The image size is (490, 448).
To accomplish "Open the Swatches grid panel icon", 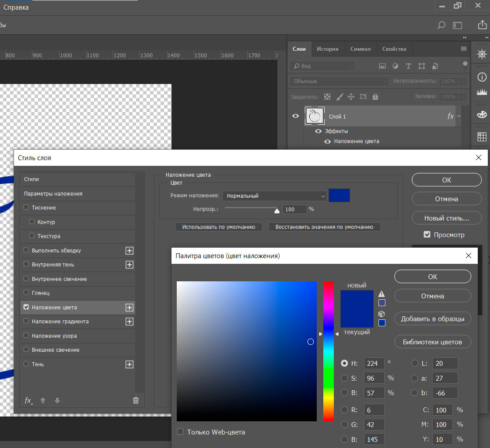I will 482,137.
